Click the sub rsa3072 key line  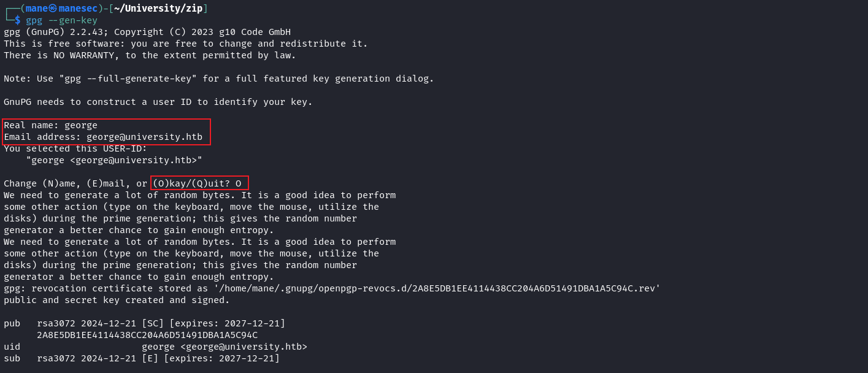point(142,358)
